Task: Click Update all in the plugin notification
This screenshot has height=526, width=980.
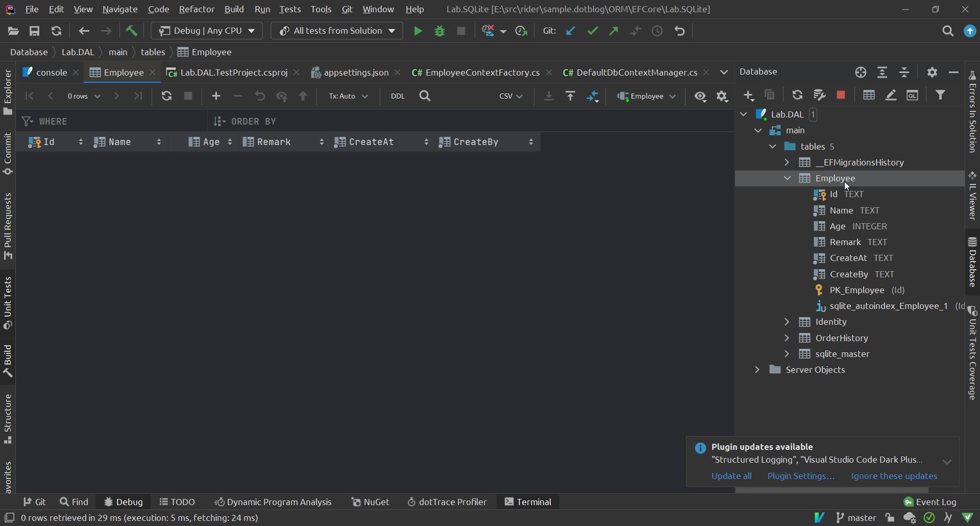Action: 731,476
